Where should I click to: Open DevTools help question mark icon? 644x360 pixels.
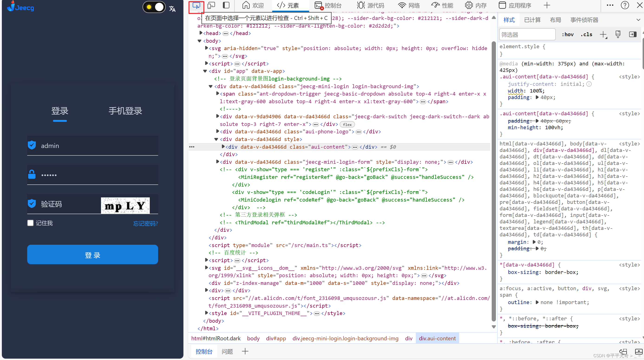coord(625,5)
